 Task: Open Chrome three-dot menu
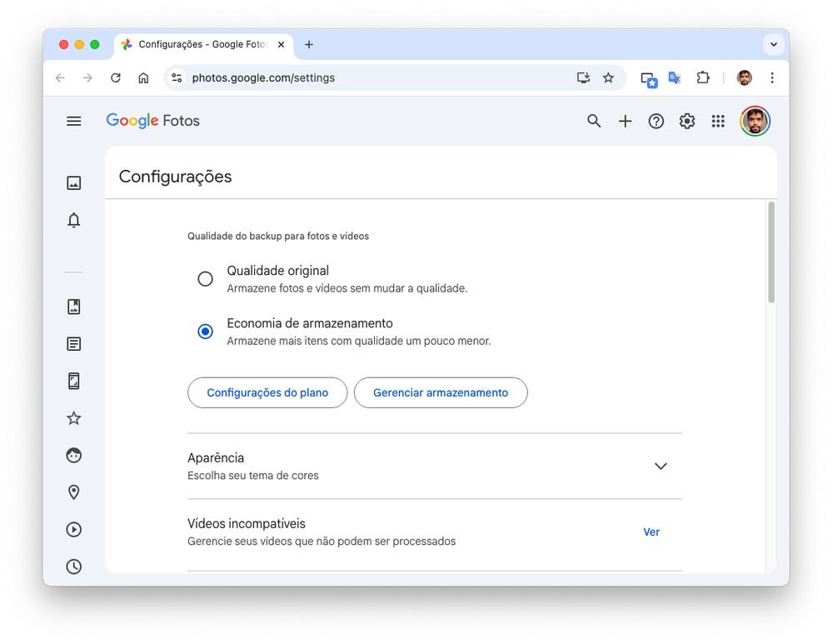point(772,77)
